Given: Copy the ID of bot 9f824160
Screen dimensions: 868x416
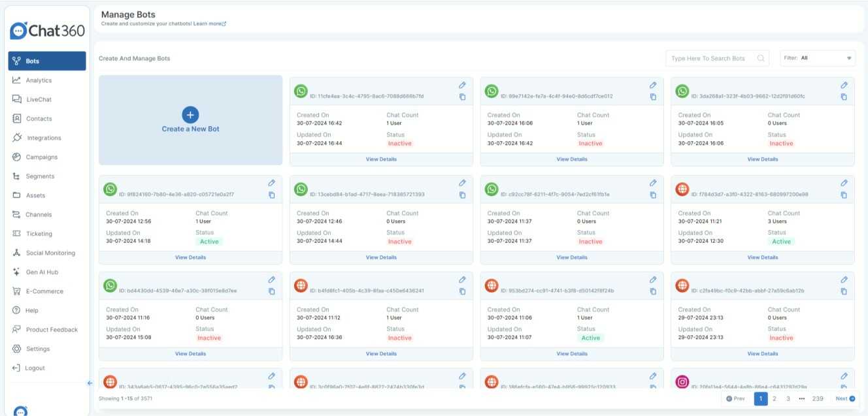Looking at the screenshot, I should coord(271,194).
